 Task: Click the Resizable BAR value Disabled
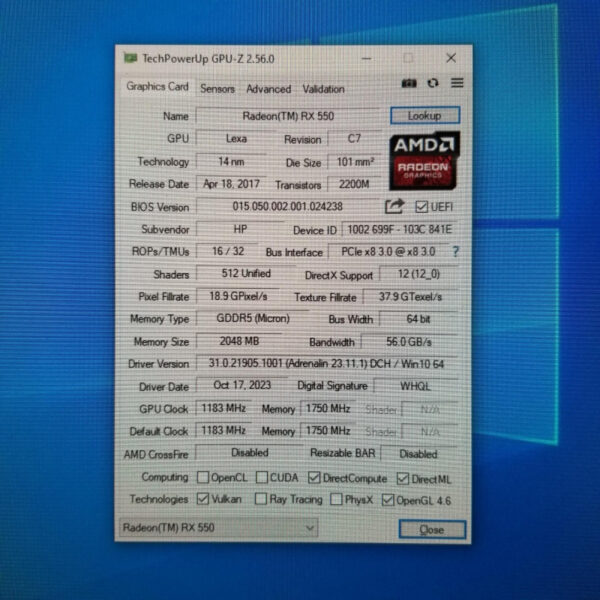click(418, 454)
